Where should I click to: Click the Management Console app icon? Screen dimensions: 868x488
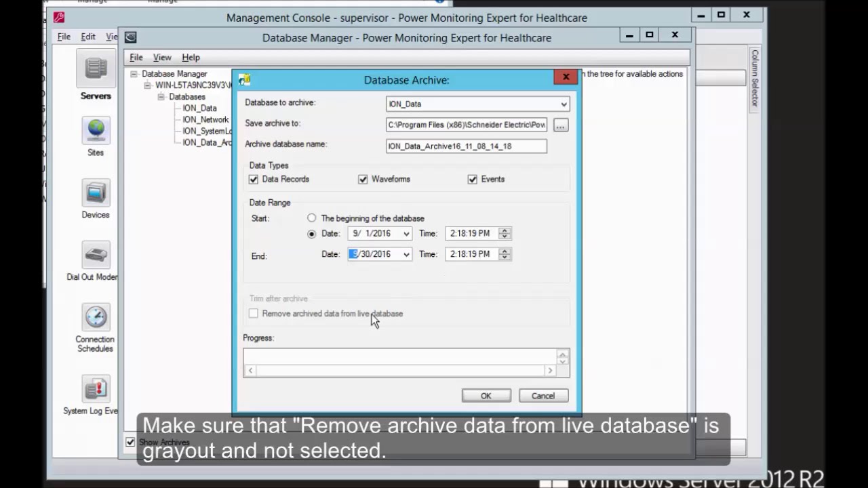59,18
